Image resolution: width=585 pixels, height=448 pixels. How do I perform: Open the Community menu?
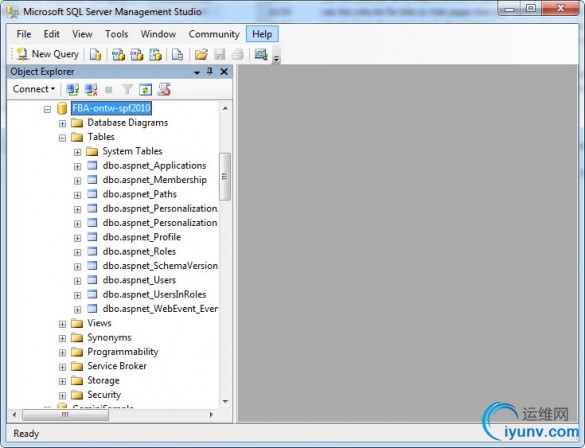pos(214,34)
